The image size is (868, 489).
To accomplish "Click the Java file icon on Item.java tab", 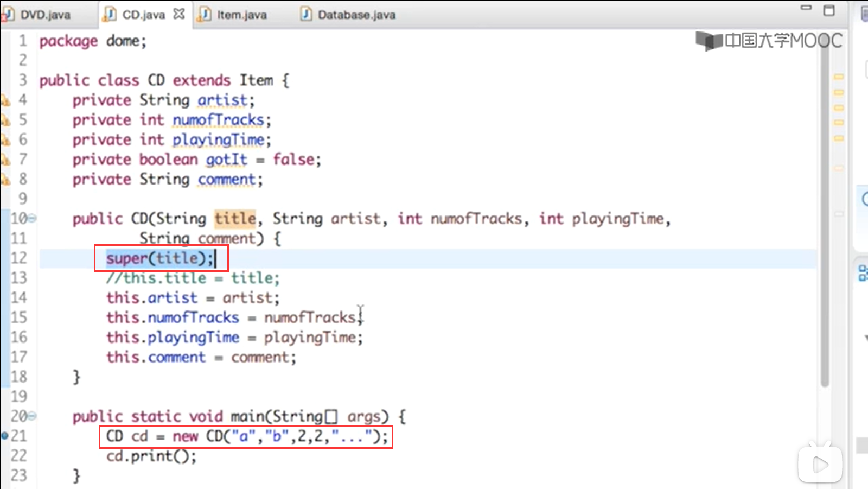I will [205, 14].
